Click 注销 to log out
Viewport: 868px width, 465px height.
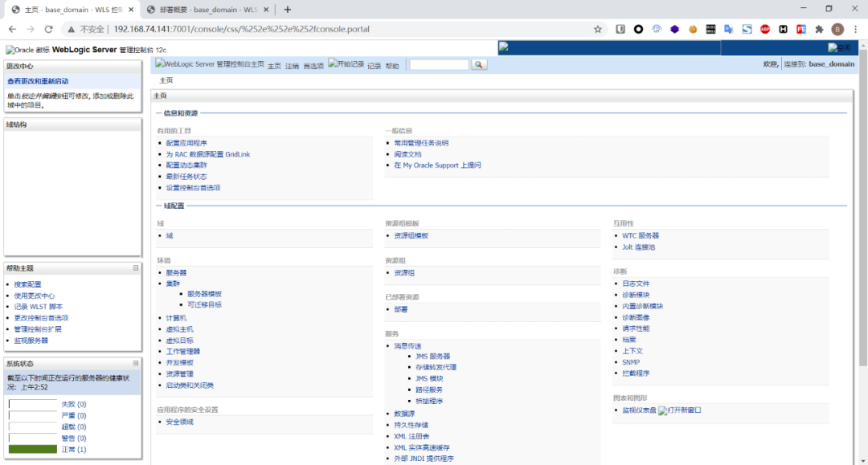click(292, 66)
